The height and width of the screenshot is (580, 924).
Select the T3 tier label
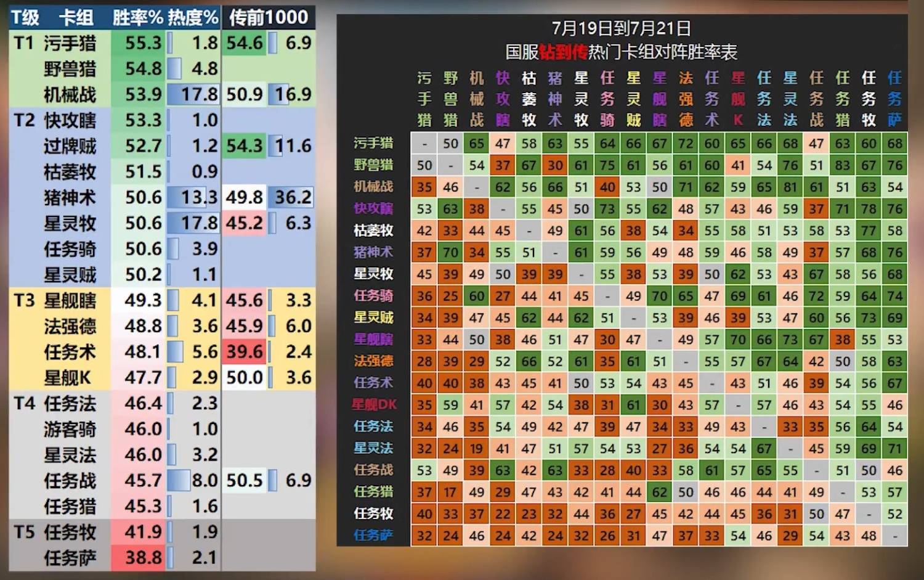tap(24, 300)
